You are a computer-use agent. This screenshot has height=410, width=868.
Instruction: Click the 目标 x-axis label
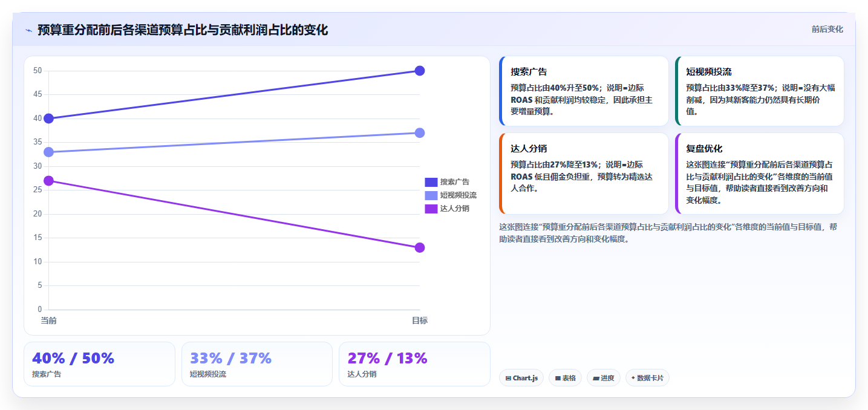(x=420, y=321)
